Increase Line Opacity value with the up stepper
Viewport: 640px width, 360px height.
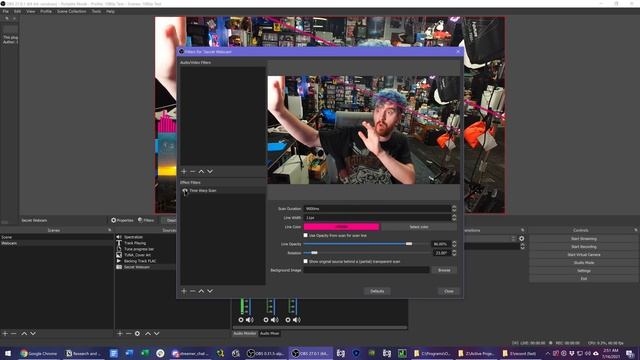pyautogui.click(x=454, y=242)
